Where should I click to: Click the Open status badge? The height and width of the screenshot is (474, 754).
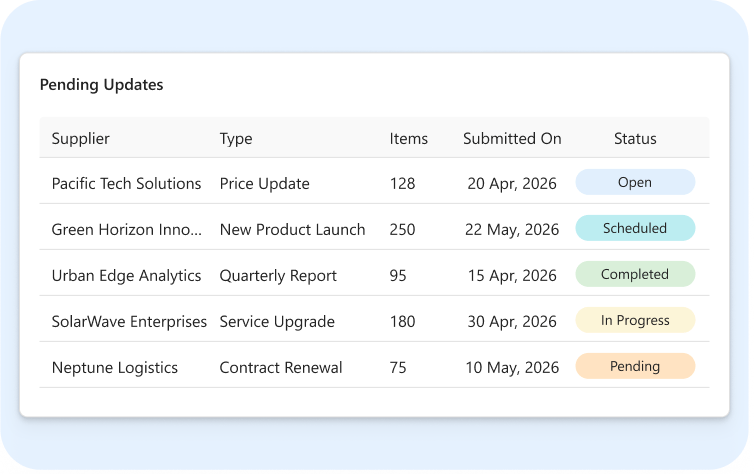[x=635, y=182]
